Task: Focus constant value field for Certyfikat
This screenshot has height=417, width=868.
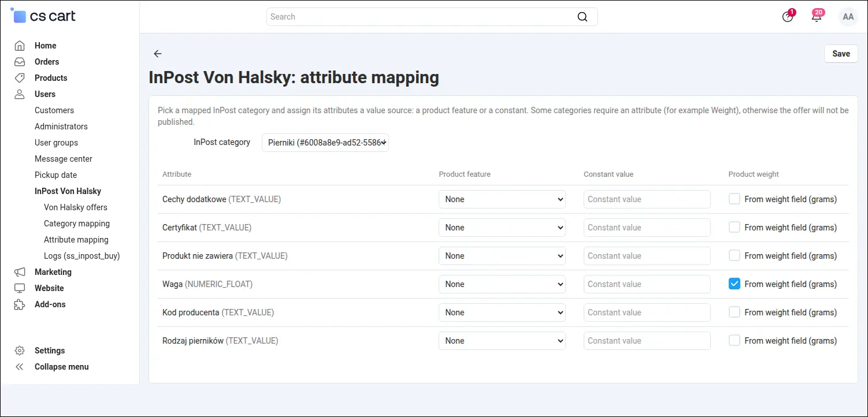Action: [647, 228]
